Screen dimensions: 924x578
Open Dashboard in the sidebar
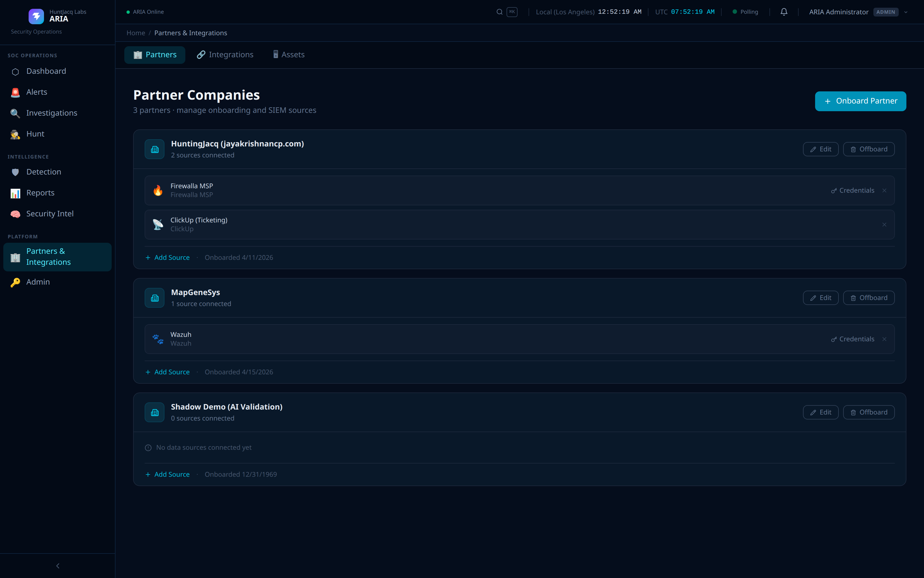[x=57, y=71]
